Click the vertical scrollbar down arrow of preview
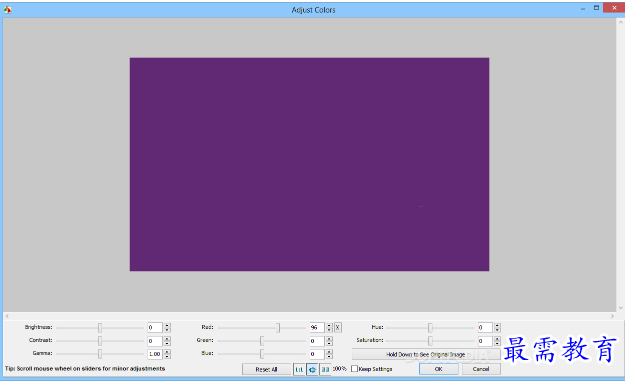 click(x=621, y=308)
